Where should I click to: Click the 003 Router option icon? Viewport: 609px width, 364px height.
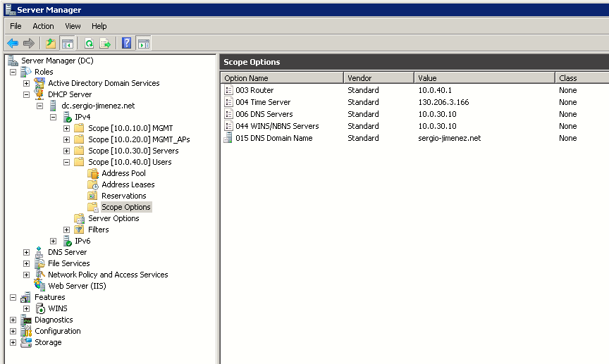228,90
